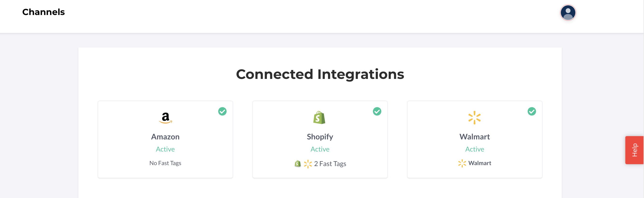The width and height of the screenshot is (644, 198).
Task: Click Walmart card green checkmark
Action: point(532,111)
